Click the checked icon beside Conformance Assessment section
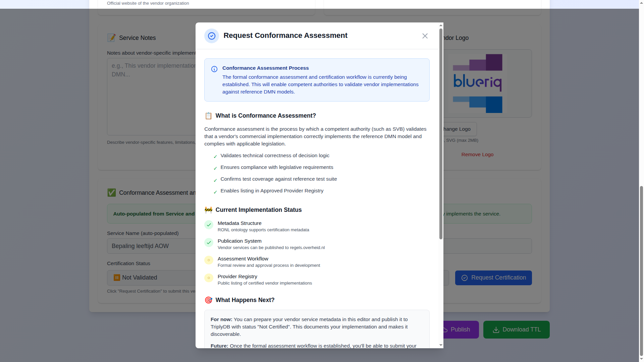 point(111,192)
